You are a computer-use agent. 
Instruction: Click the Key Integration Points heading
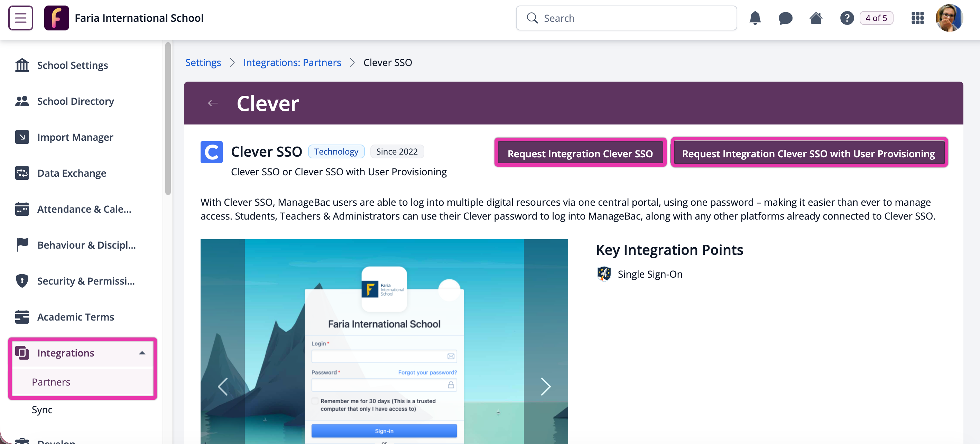pyautogui.click(x=669, y=250)
